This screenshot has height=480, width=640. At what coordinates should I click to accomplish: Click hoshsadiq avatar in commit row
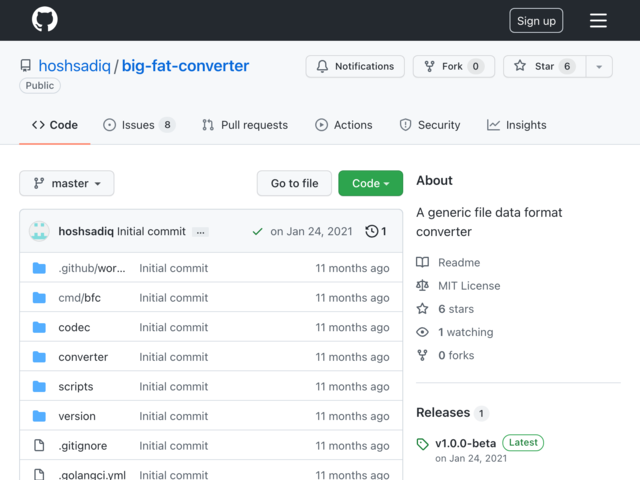pyautogui.click(x=39, y=231)
